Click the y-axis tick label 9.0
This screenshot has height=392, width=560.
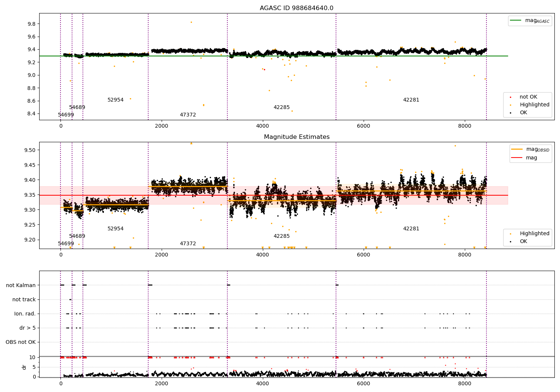31,75
